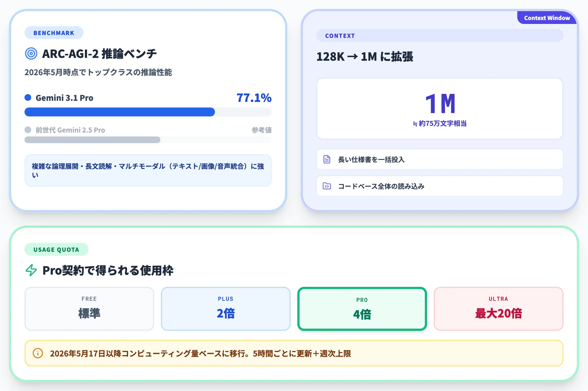
Task: Click the target icon beside ARC-AGI-2 heading
Action: pos(31,53)
